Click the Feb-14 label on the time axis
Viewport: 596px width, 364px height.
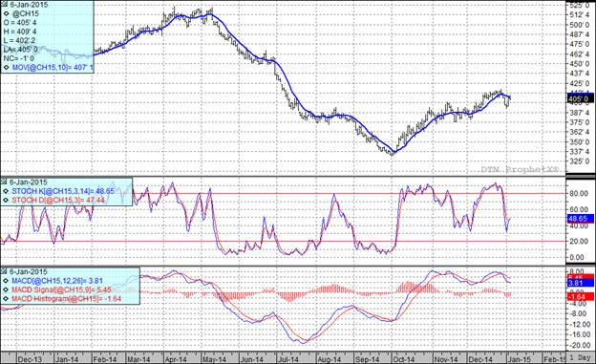pos(104,359)
